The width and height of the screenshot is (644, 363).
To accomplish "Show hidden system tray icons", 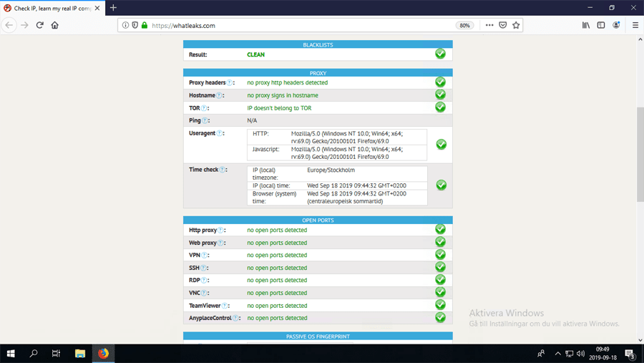I will (x=557, y=354).
